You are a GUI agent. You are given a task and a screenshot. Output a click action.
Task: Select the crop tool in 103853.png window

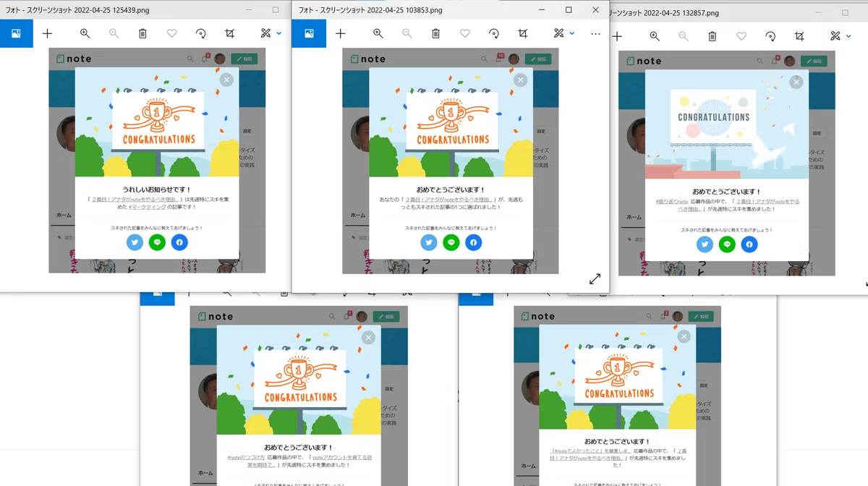[523, 33]
